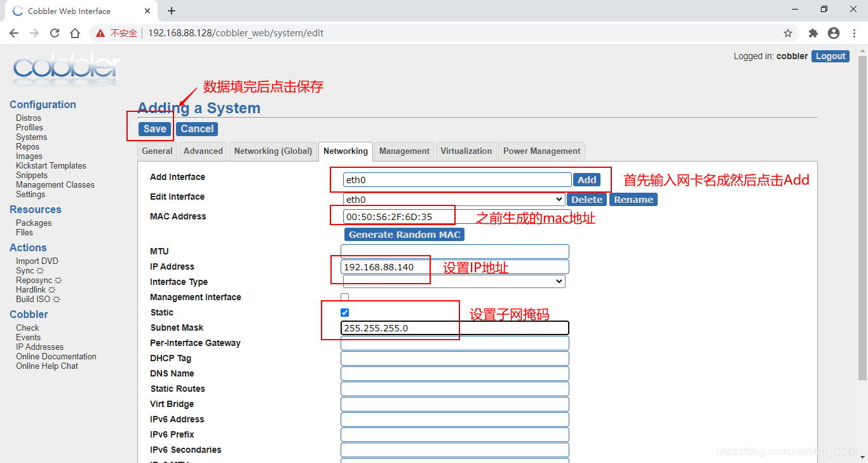Click the DHCP Tag field
This screenshot has height=463, width=868.
(455, 358)
